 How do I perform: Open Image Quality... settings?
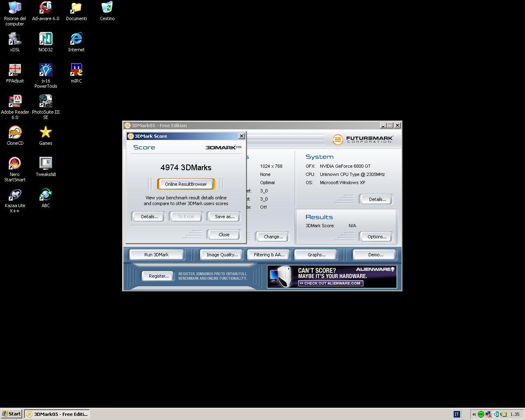click(222, 255)
